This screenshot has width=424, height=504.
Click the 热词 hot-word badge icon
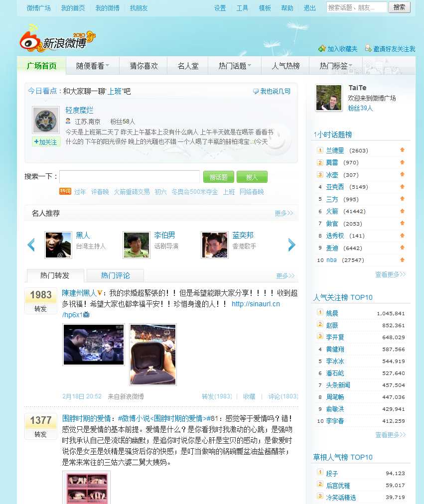coord(66,191)
